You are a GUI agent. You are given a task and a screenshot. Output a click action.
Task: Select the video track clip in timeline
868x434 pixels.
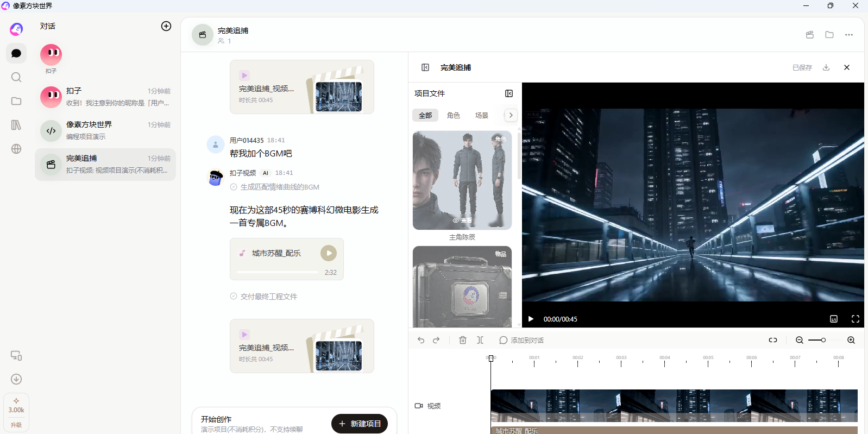click(674, 406)
